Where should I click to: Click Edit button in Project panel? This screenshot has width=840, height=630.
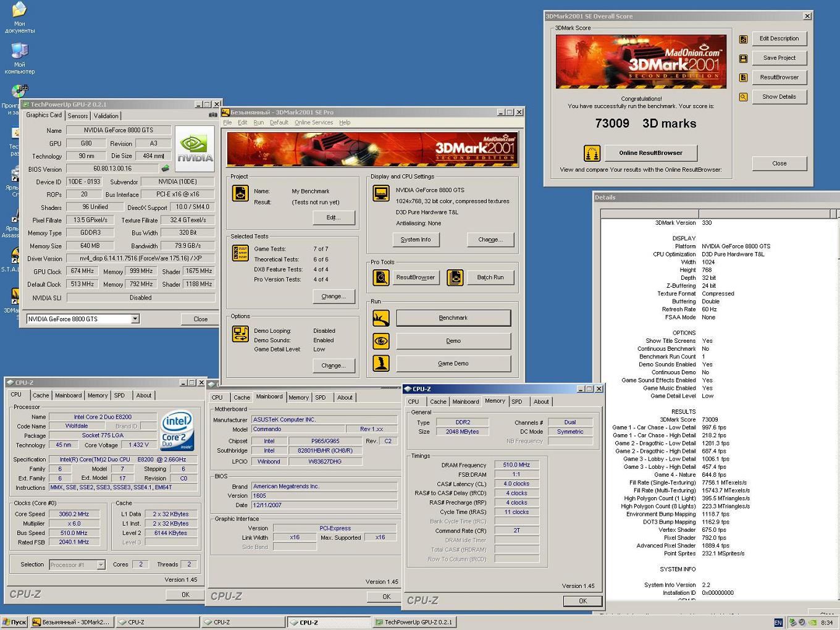[334, 217]
